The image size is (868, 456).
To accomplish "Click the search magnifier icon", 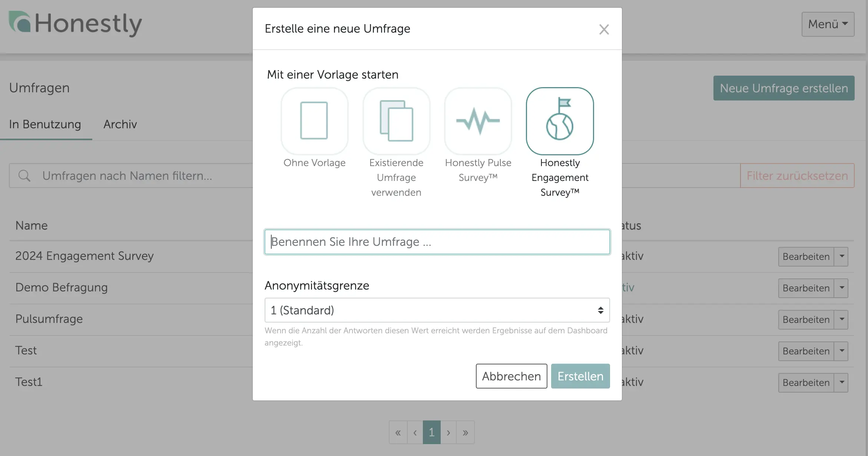I will 24,176.
